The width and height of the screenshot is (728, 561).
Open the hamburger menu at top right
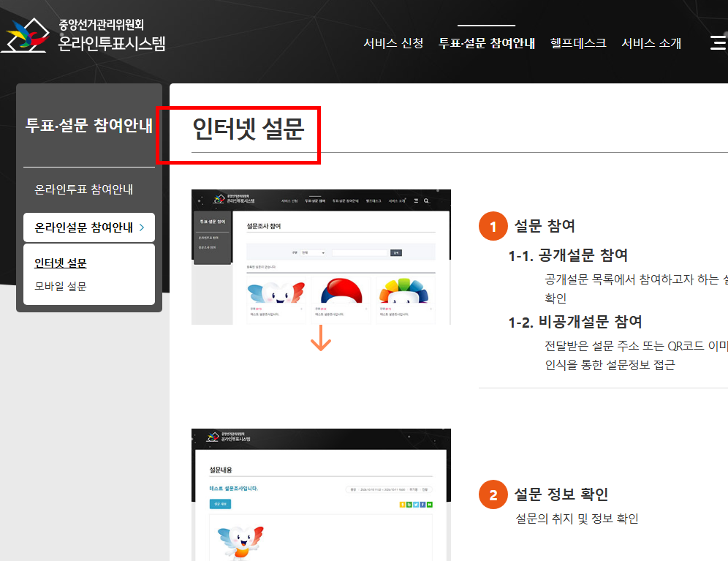tap(718, 42)
